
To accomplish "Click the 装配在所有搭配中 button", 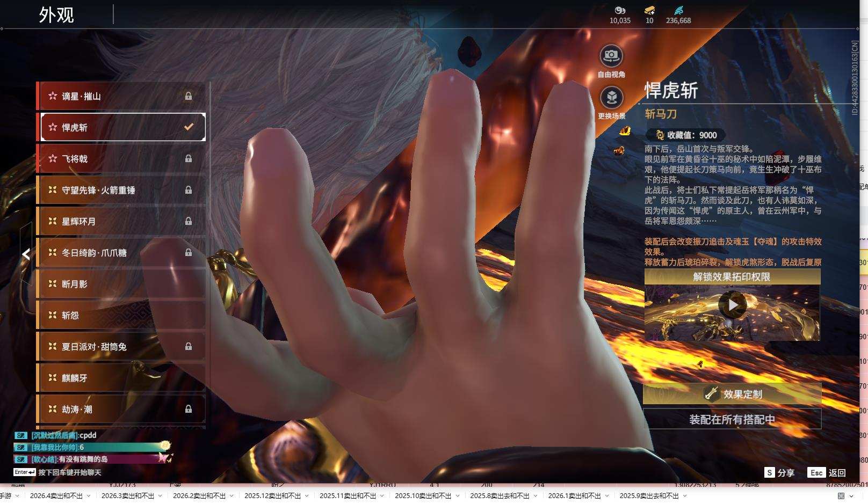I will [x=732, y=419].
